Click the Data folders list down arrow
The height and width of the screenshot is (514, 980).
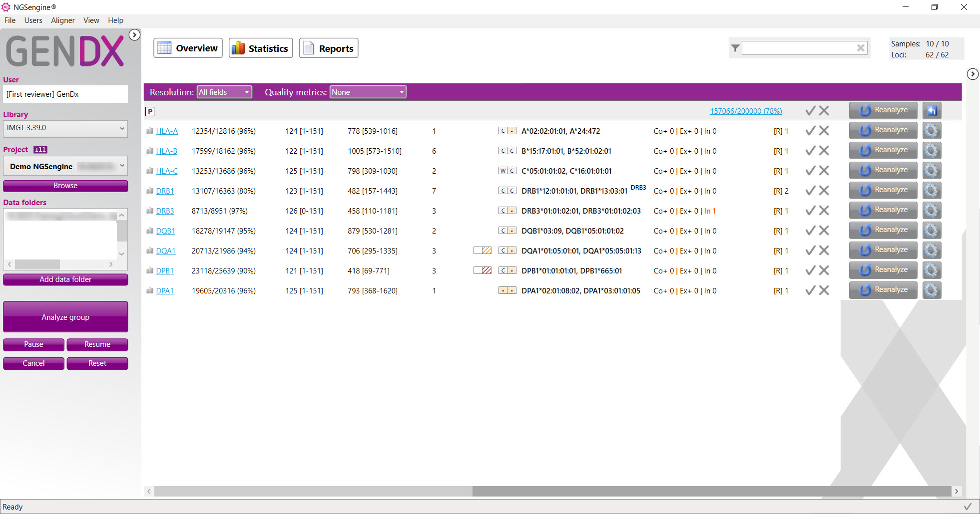(x=121, y=254)
